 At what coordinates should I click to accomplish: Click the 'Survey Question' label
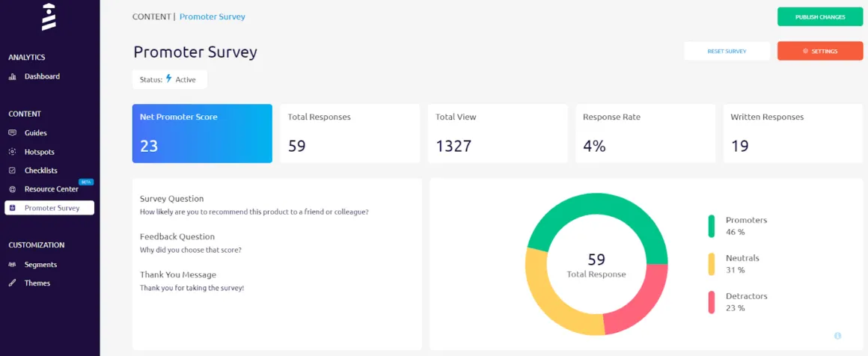tap(171, 199)
